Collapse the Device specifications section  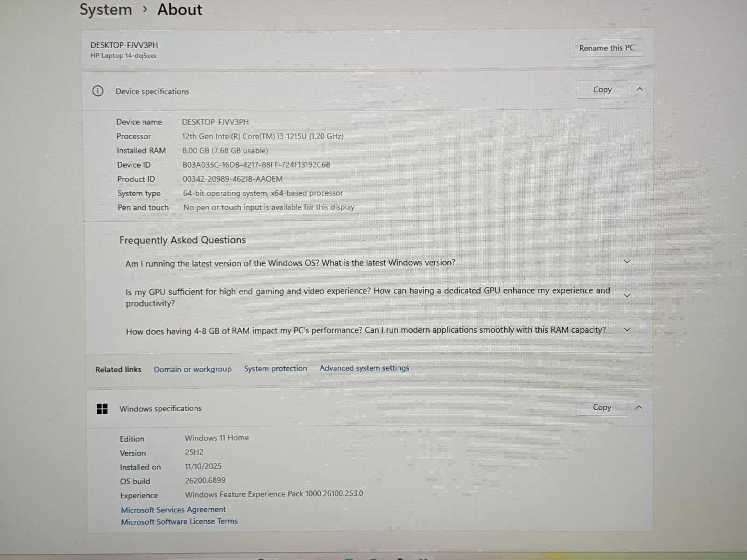640,89
